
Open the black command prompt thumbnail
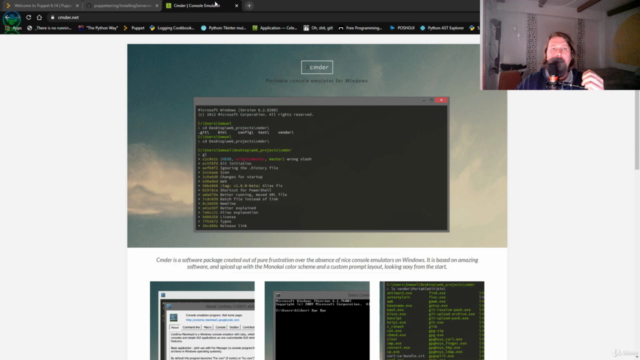coord(317,320)
